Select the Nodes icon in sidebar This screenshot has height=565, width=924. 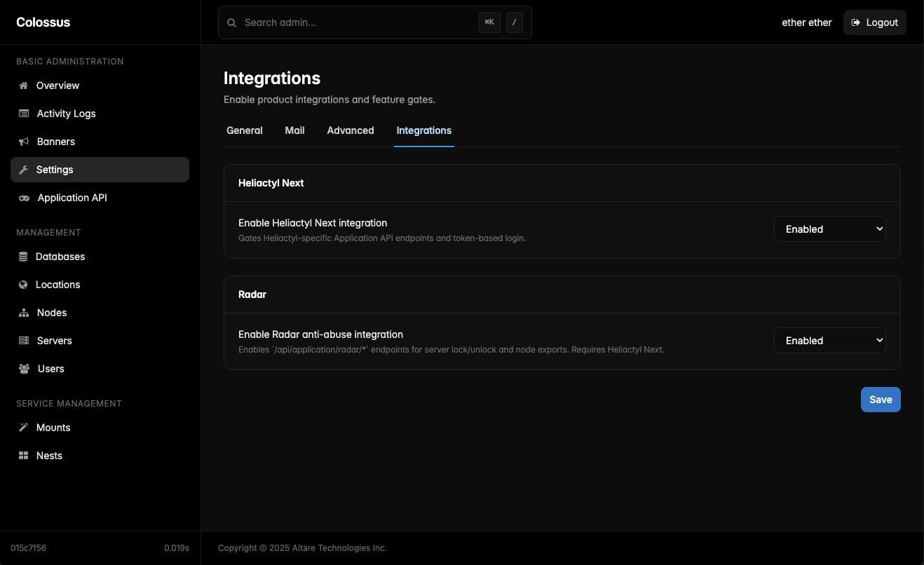pyautogui.click(x=23, y=313)
